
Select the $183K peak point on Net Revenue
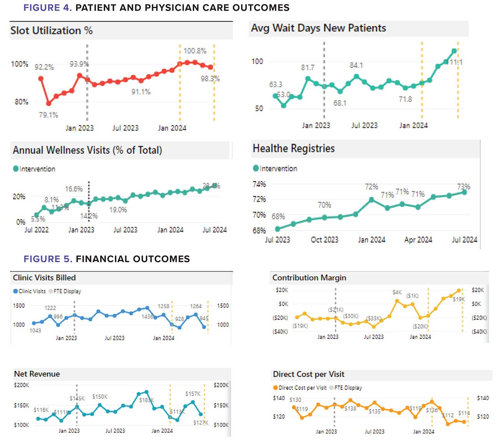(x=146, y=392)
